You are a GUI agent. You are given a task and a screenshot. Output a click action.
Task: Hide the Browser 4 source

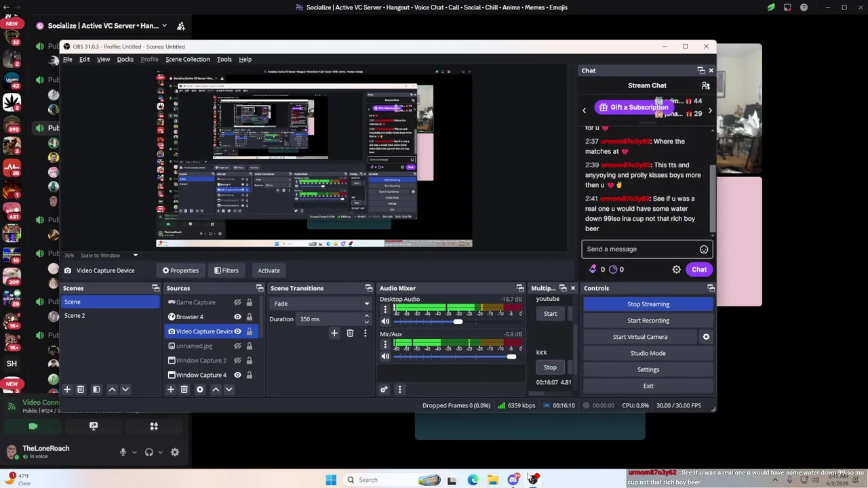point(237,317)
